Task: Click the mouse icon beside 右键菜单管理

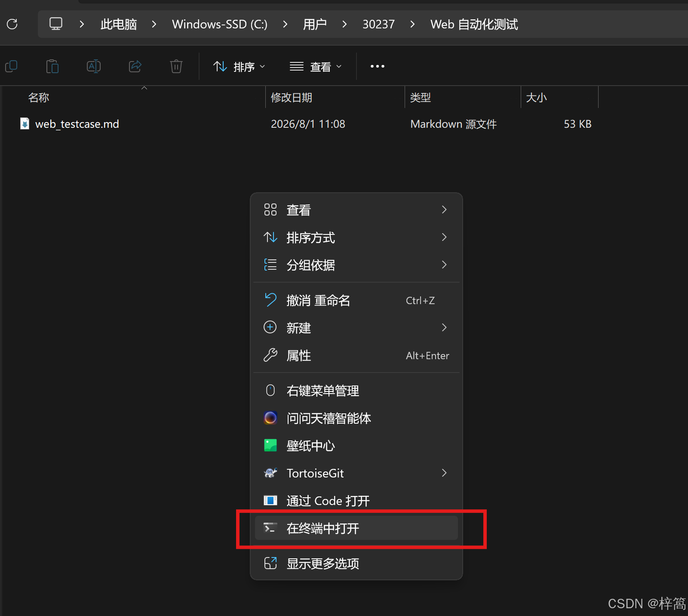Action: pos(270,390)
